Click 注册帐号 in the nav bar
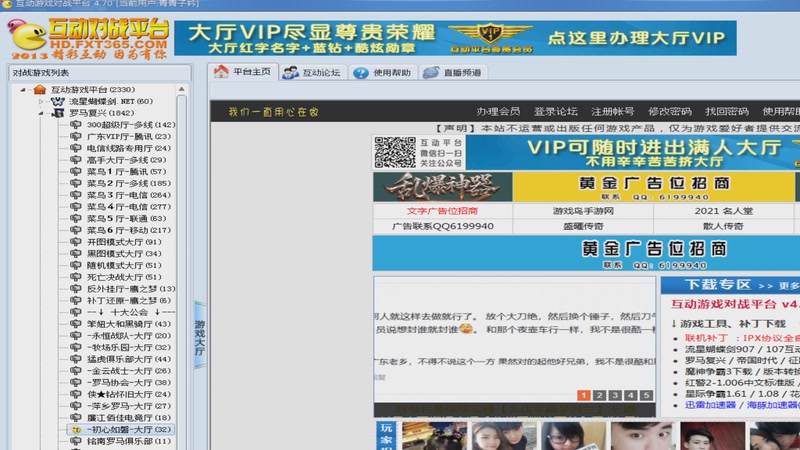800x450 pixels. [x=612, y=111]
